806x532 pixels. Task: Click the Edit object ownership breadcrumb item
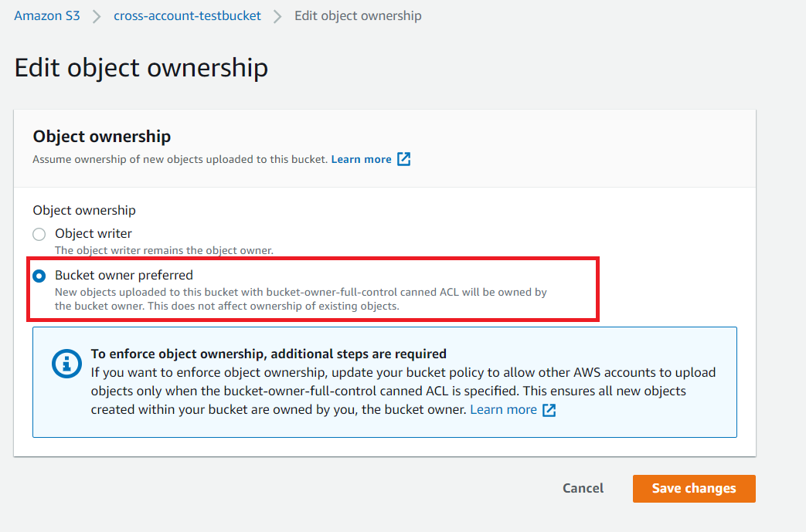pyautogui.click(x=358, y=15)
